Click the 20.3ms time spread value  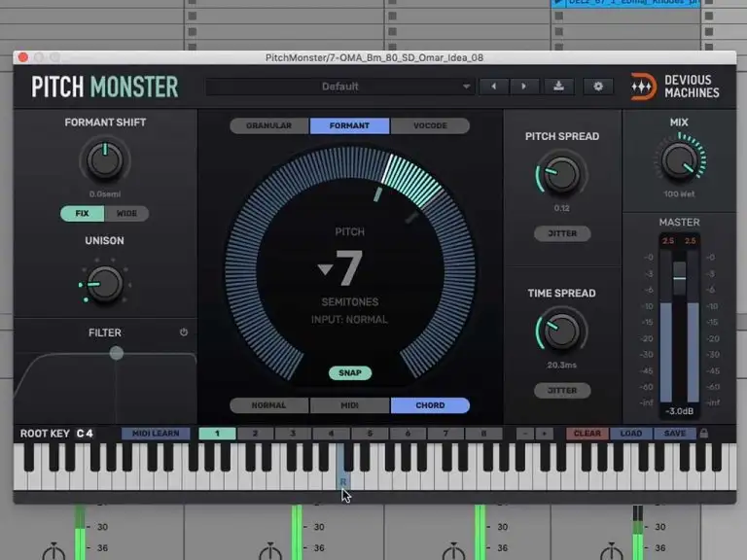point(561,366)
